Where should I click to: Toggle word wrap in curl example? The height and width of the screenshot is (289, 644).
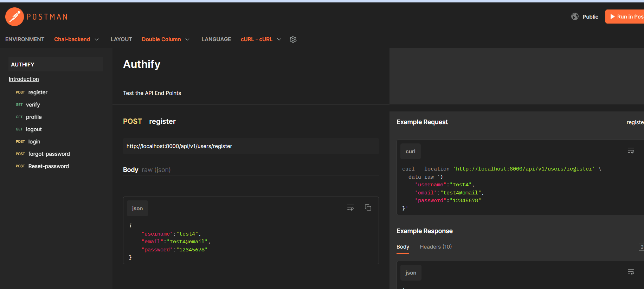(631, 150)
